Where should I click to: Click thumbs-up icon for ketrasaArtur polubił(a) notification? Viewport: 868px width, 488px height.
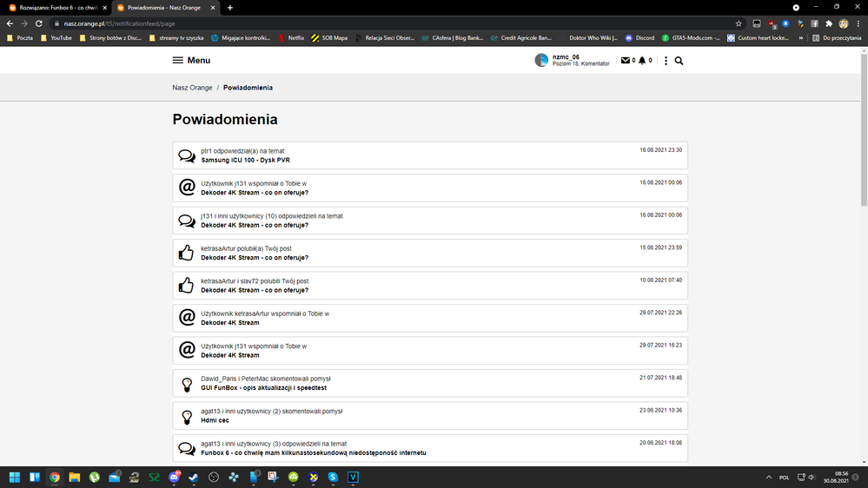[x=186, y=253]
